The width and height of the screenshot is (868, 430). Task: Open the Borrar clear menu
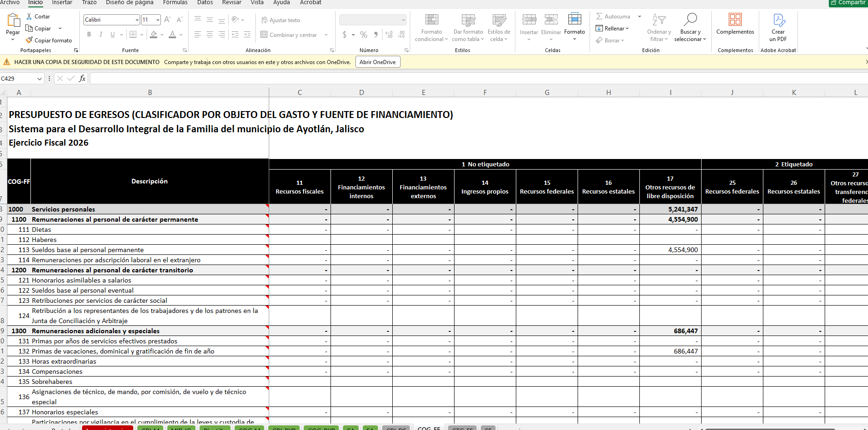click(x=610, y=41)
